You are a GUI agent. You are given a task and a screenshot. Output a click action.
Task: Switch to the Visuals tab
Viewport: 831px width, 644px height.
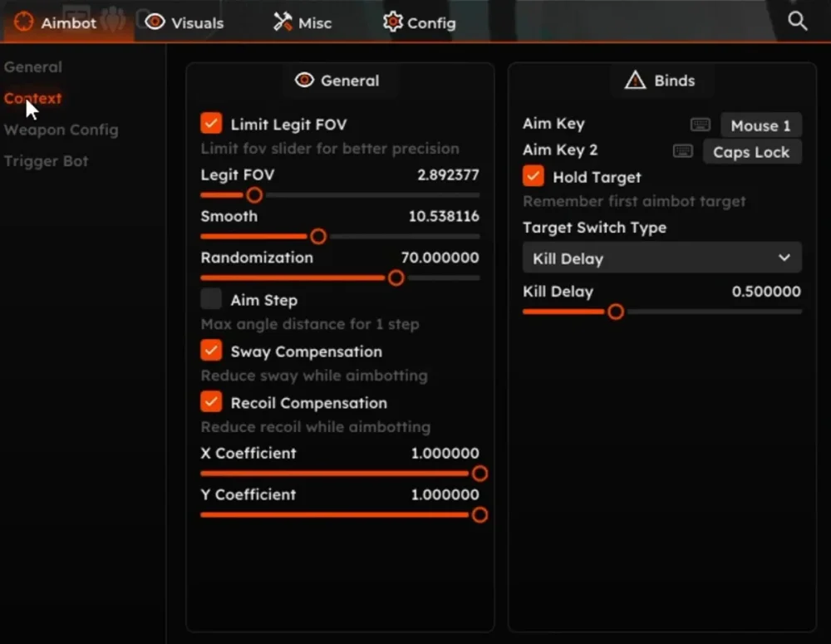184,22
